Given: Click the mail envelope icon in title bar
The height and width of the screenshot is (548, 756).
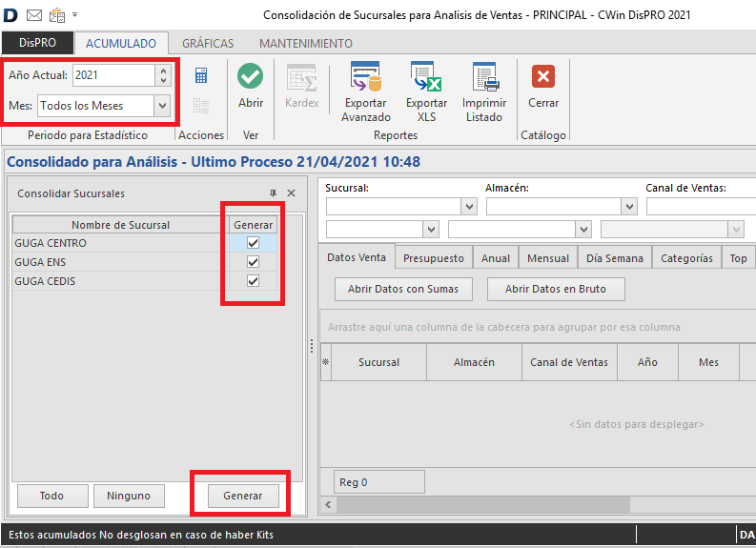Looking at the screenshot, I should [x=34, y=15].
